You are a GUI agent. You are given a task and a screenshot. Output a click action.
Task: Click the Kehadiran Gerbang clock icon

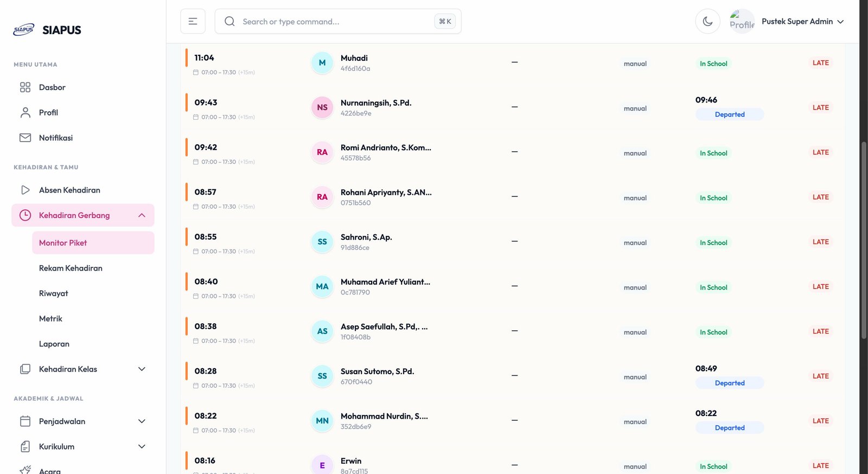[25, 215]
